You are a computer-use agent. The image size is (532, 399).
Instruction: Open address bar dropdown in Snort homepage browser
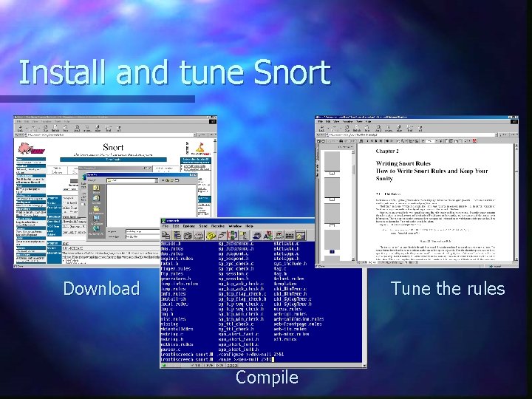(195, 135)
